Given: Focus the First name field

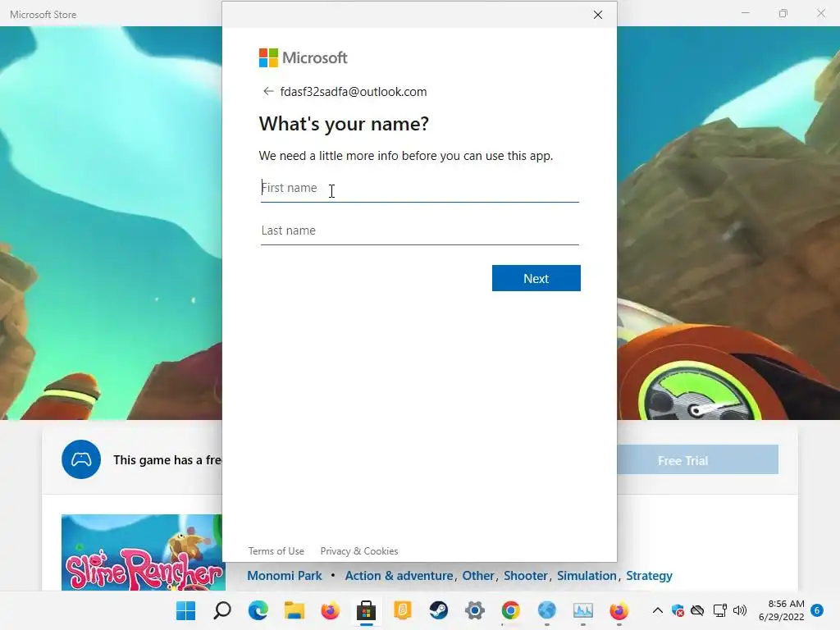Looking at the screenshot, I should click(419, 188).
